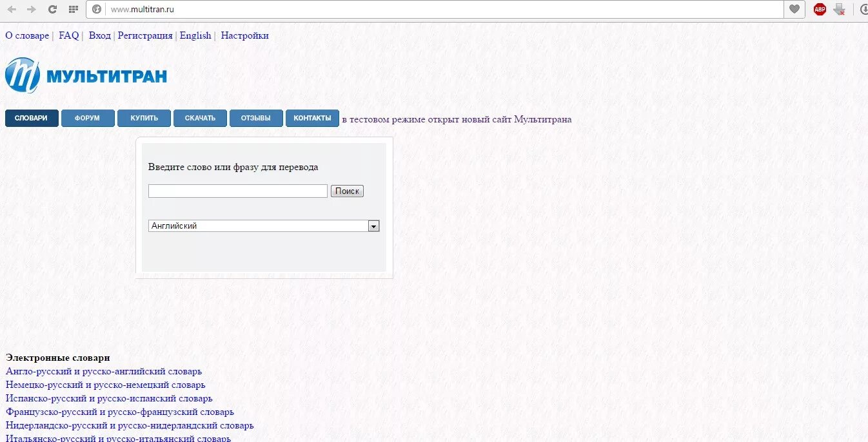Click the download extension icon
The width and height of the screenshot is (868, 442).
(x=839, y=9)
